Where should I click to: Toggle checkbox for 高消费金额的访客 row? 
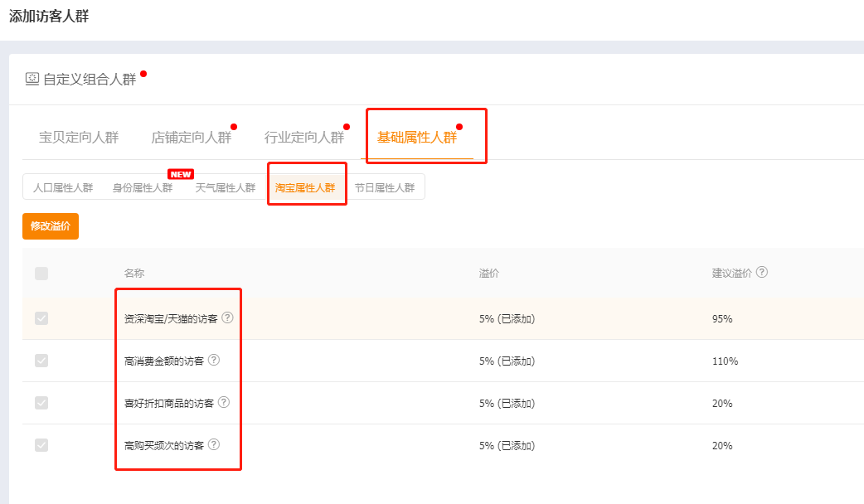[41, 361]
